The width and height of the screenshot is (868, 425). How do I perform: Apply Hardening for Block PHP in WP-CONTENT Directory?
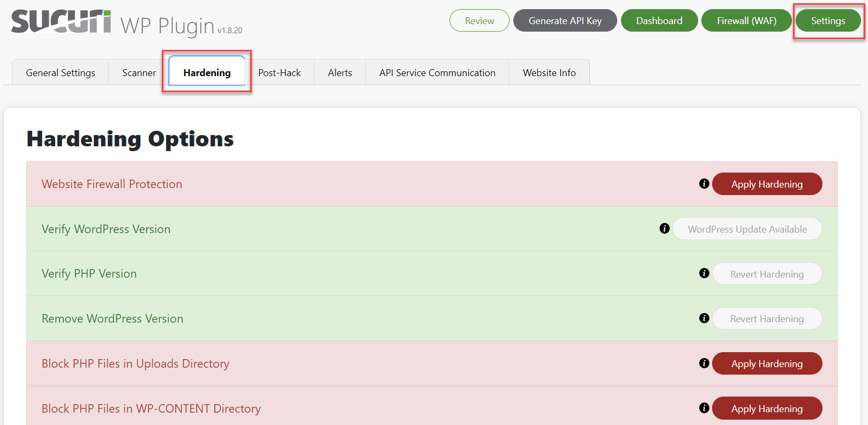pyautogui.click(x=767, y=408)
